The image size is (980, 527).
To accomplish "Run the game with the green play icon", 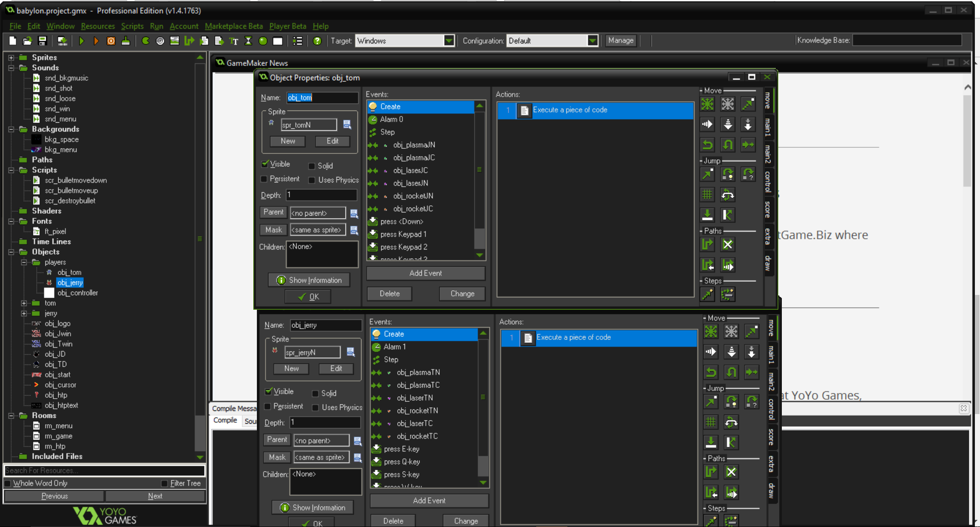I will point(82,41).
